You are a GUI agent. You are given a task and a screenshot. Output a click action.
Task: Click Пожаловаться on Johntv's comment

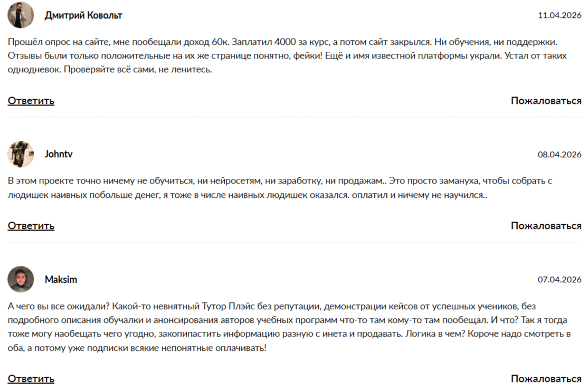(x=546, y=225)
